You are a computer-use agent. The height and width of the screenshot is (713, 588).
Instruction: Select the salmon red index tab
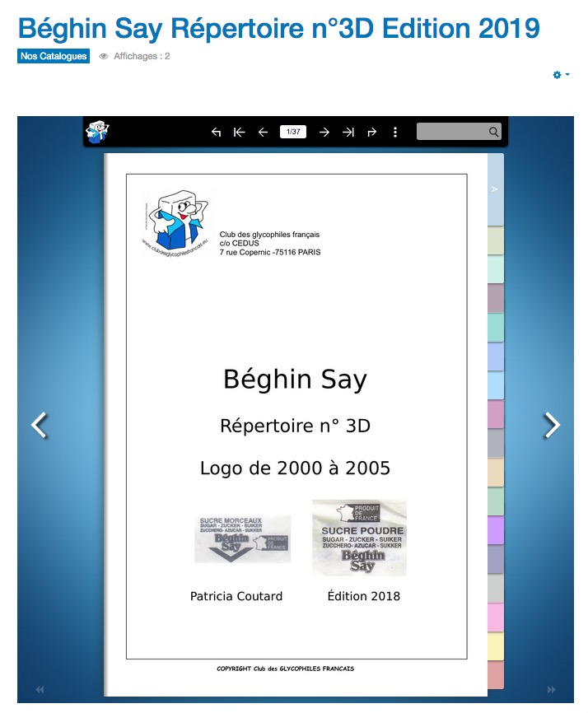coord(495,675)
